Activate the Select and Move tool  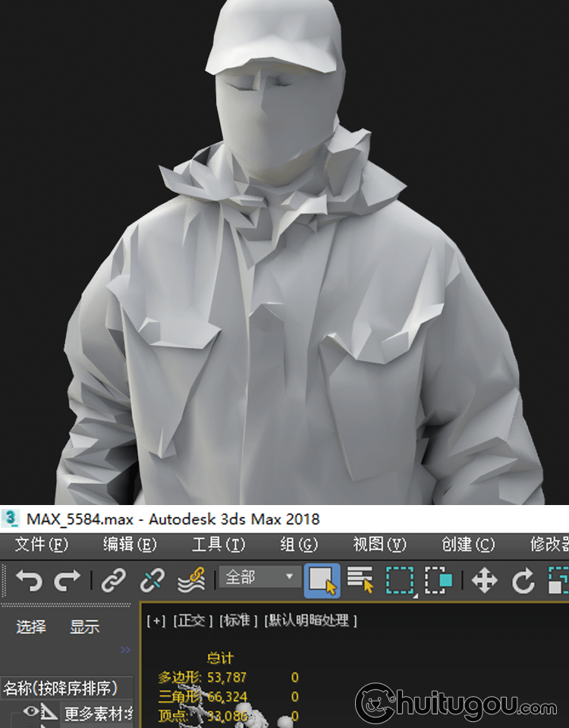pyautogui.click(x=484, y=582)
